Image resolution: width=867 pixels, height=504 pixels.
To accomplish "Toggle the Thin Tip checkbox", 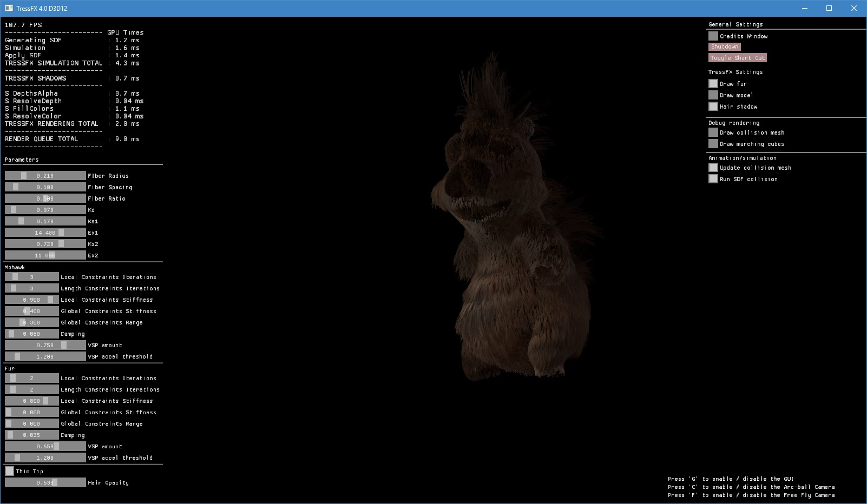I will click(x=9, y=471).
